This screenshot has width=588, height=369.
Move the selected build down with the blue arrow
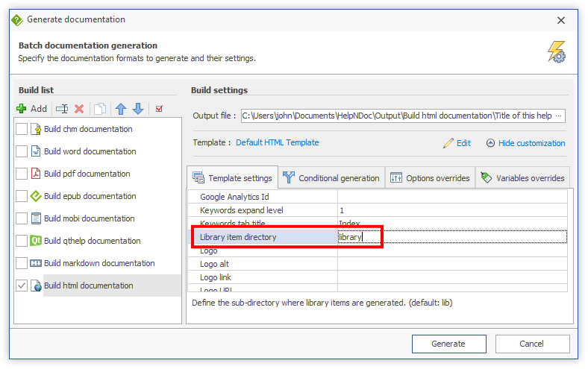[x=138, y=109]
